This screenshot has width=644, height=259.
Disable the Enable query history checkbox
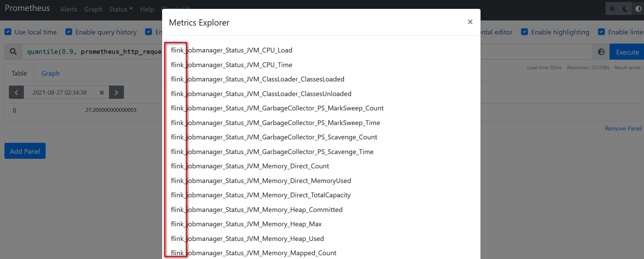click(x=69, y=32)
